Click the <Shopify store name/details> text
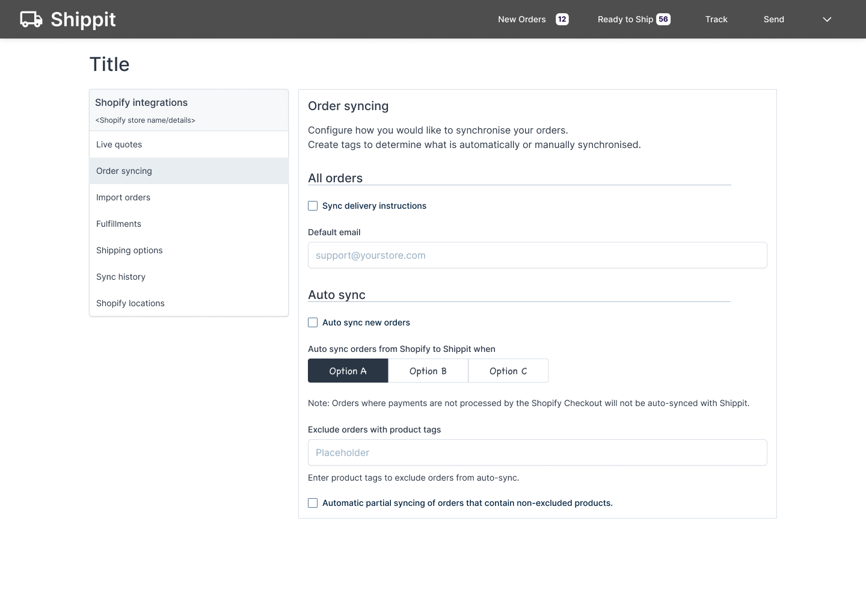Image resolution: width=866 pixels, height=616 pixels. [x=145, y=120]
